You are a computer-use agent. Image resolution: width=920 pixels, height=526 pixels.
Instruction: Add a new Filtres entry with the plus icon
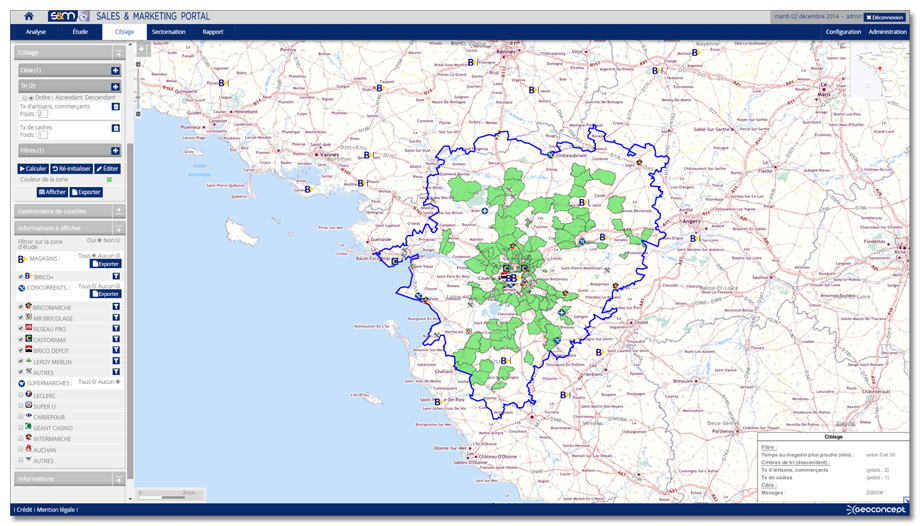(x=116, y=150)
